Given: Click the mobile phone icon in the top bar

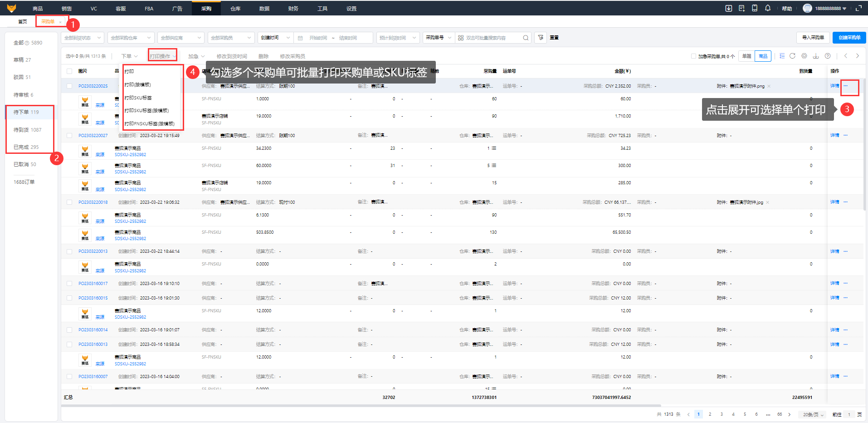Looking at the screenshot, I should [755, 8].
